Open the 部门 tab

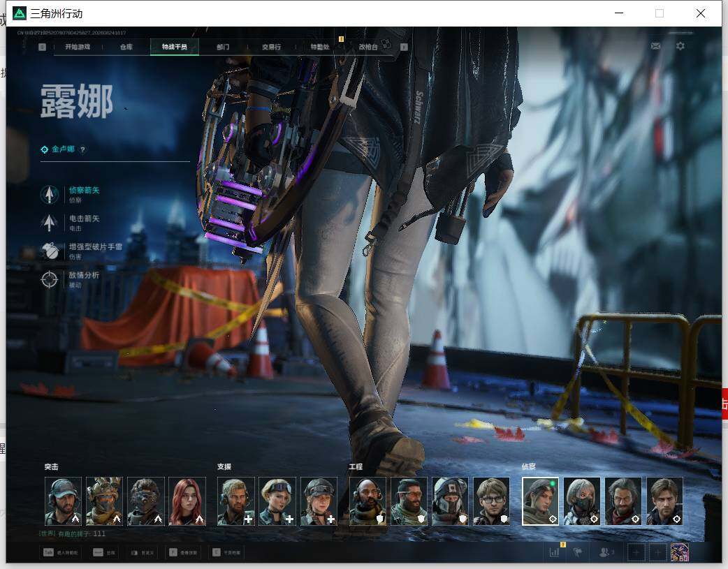point(223,47)
